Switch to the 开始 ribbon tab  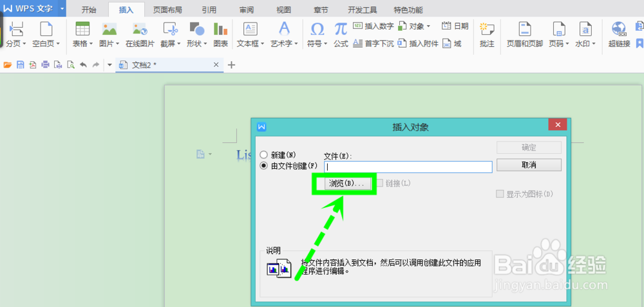(x=89, y=10)
